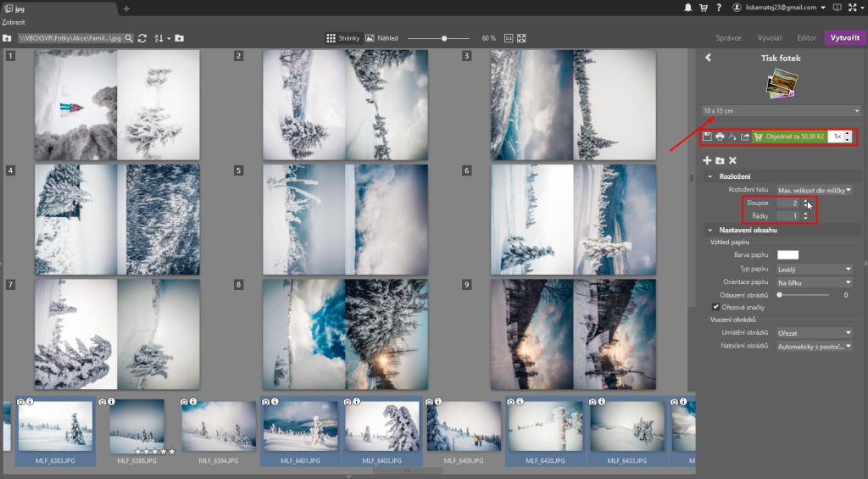Click the share arrow icon

tap(745, 136)
